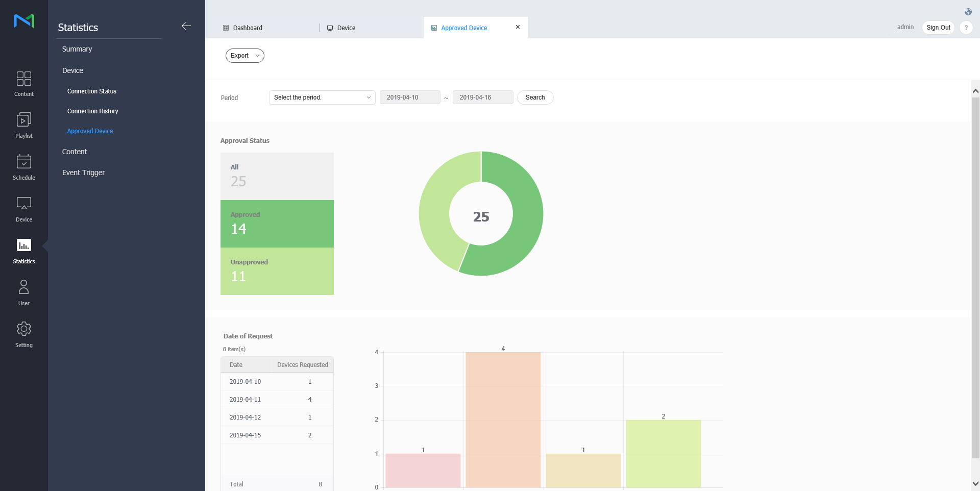This screenshot has width=980, height=491.
Task: Click the scrollbar up arrow
Action: (975, 91)
